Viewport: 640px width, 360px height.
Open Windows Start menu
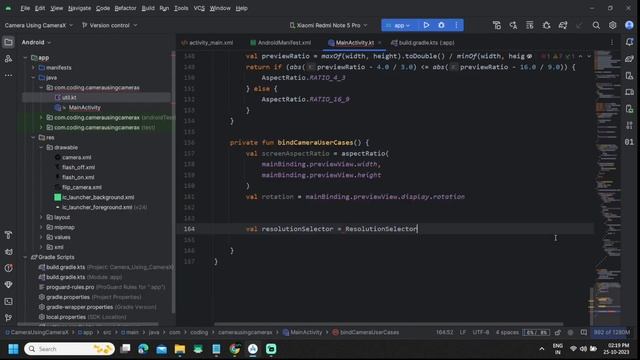(x=13, y=349)
